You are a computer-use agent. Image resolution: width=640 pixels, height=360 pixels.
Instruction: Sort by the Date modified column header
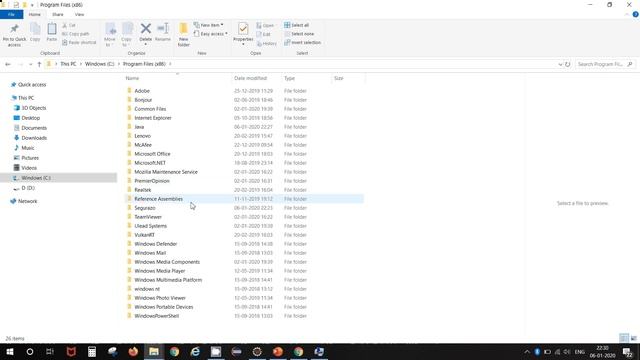250,78
